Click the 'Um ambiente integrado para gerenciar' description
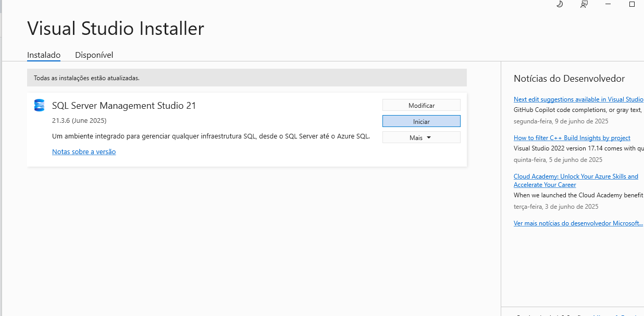Screen dimensions: 644x316 [x=211, y=136]
